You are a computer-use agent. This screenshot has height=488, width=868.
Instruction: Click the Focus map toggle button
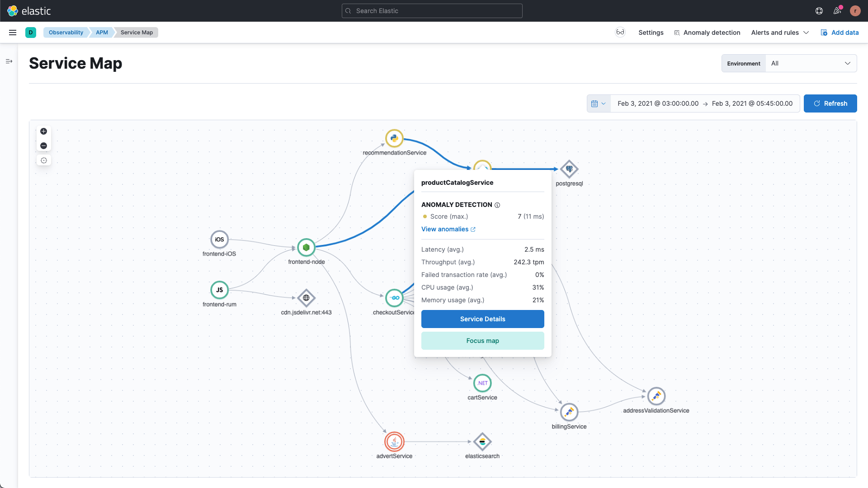(x=483, y=341)
